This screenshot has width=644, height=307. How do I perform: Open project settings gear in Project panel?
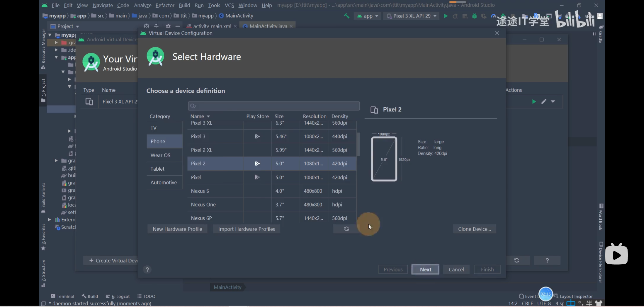[168, 26]
